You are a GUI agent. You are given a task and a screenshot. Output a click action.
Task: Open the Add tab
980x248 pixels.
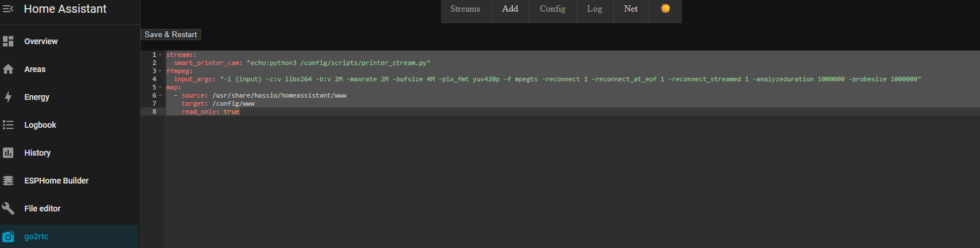(510, 9)
